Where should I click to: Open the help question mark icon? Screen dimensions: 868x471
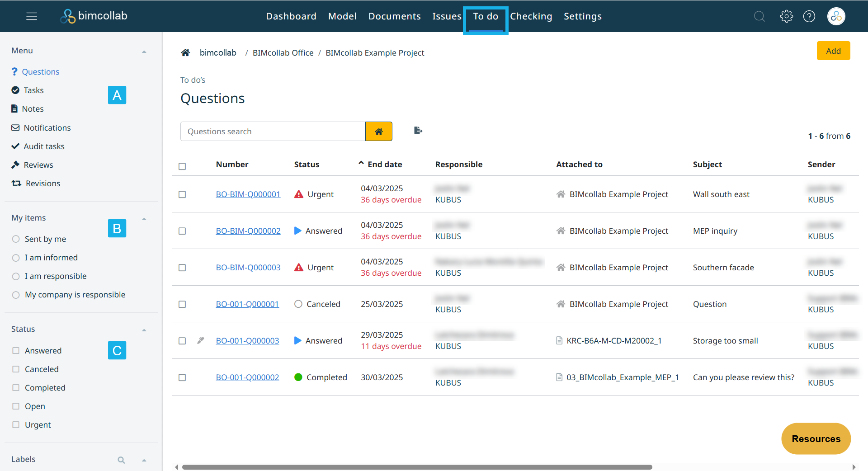click(x=809, y=16)
